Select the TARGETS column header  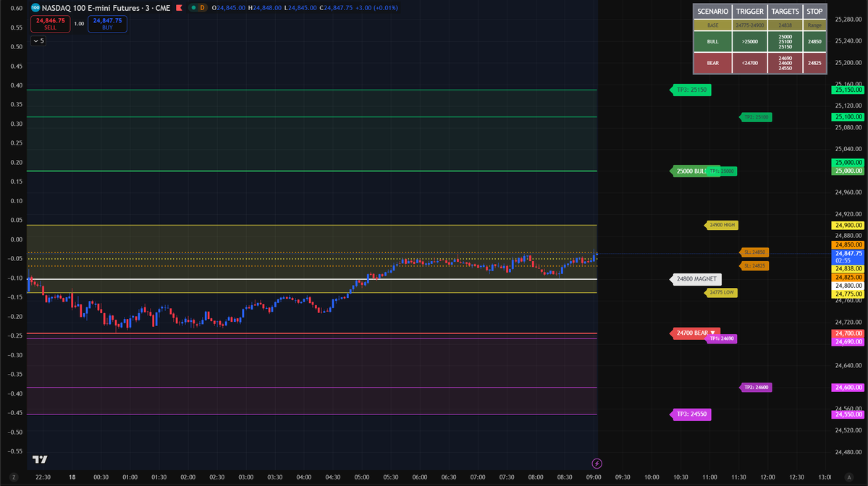point(785,11)
